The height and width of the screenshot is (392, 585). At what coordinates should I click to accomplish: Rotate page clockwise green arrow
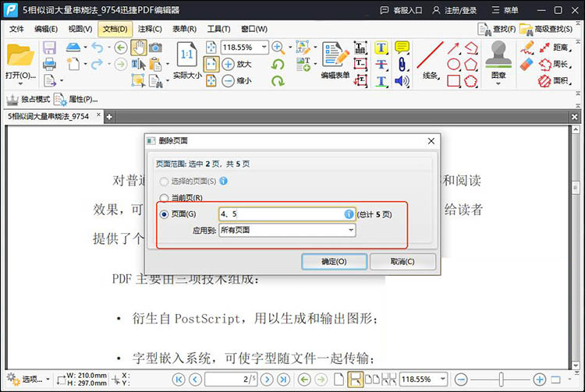point(278,81)
